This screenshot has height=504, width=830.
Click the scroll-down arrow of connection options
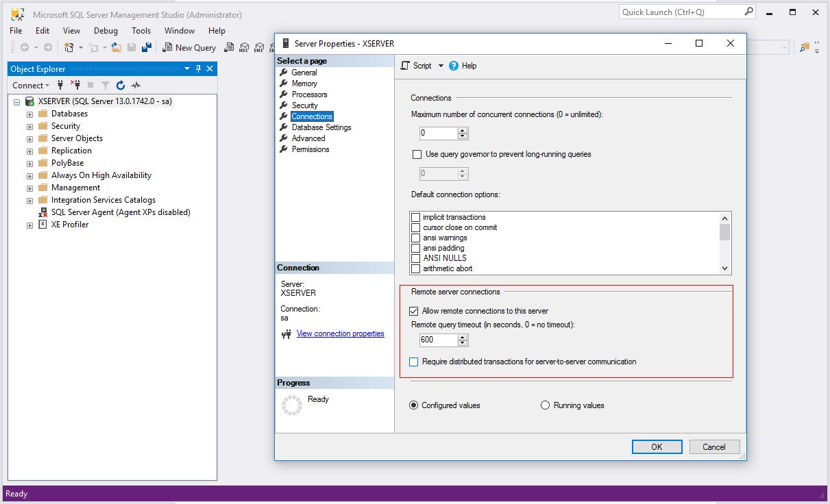pyautogui.click(x=725, y=269)
